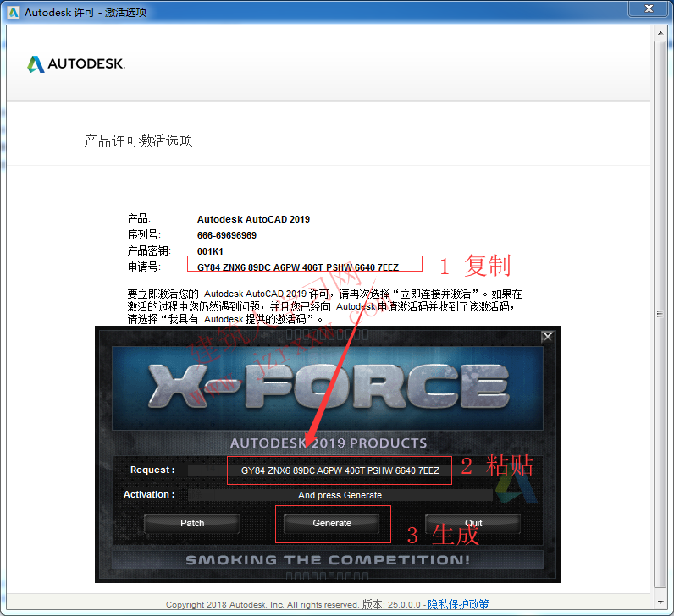Select the request code GY84 ZNX6 text
Viewport: 674px width, 616px height.
(297, 267)
